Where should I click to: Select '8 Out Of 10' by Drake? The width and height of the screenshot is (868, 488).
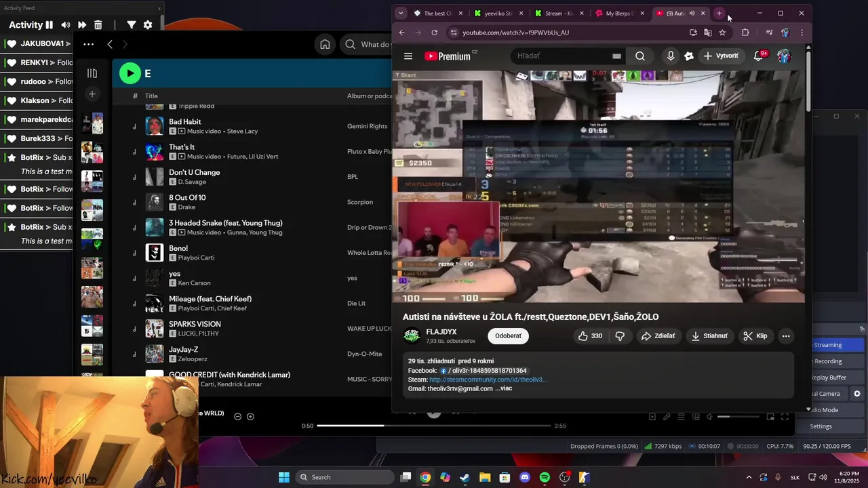[x=187, y=197]
